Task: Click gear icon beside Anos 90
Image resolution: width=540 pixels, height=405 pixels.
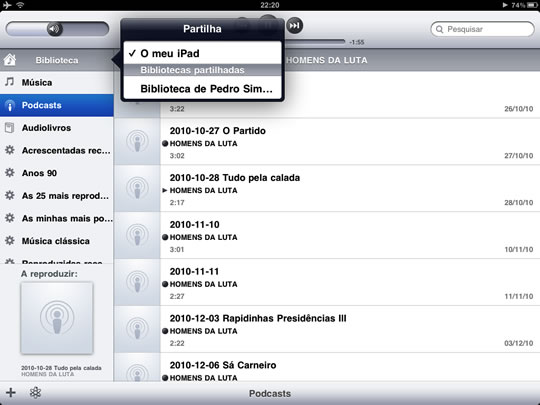Action: pos(10,173)
